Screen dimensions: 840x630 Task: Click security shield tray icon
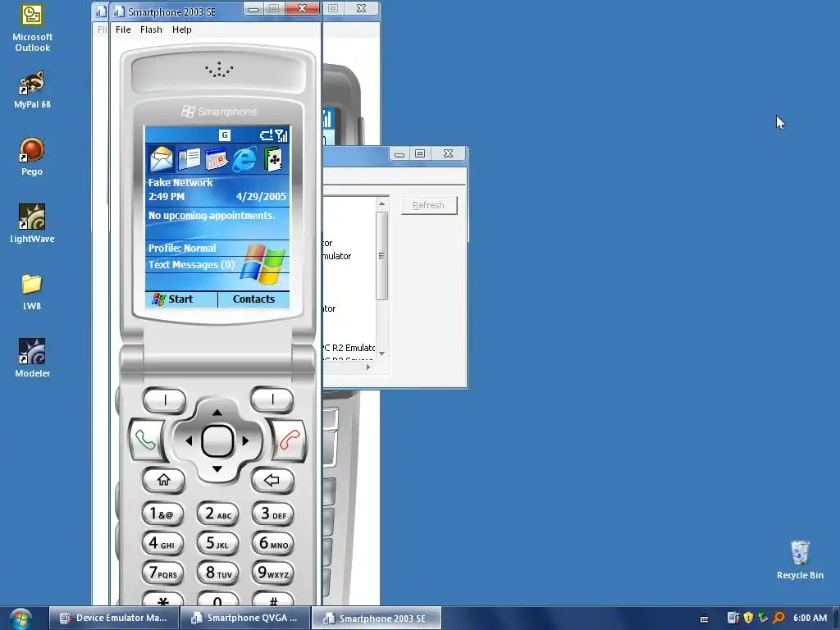(x=748, y=618)
